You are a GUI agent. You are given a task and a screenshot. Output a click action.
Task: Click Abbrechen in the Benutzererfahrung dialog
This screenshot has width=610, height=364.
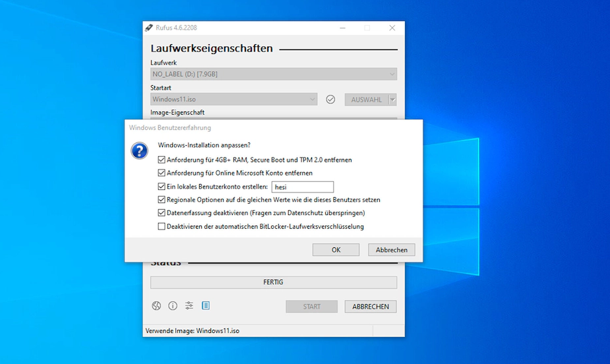click(391, 250)
